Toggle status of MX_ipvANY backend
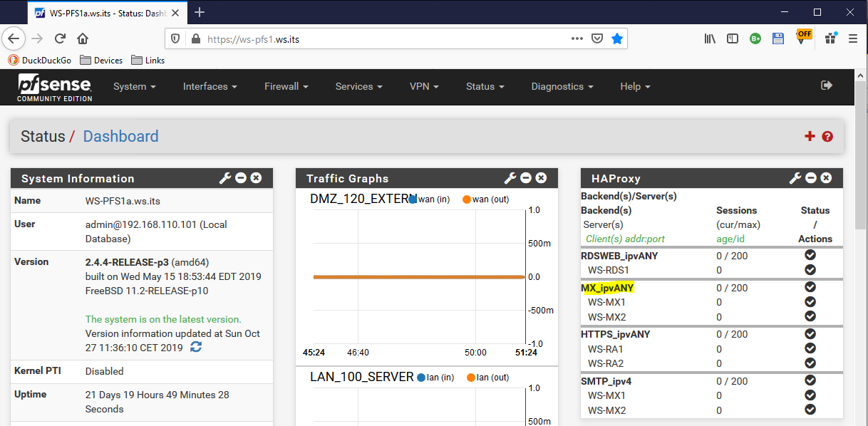868x426 pixels. point(810,287)
